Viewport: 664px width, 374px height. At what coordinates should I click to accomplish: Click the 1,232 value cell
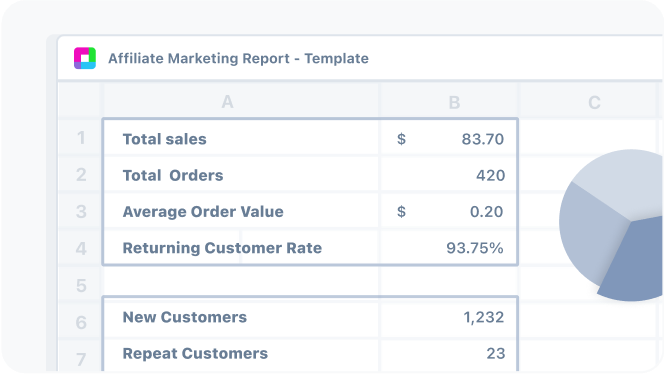448,317
